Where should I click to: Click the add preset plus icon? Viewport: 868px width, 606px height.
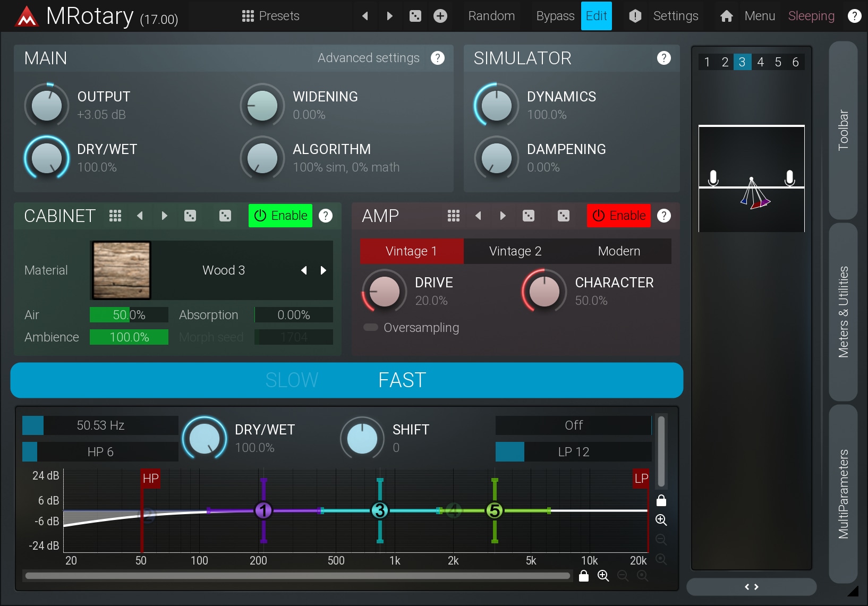[x=440, y=16]
